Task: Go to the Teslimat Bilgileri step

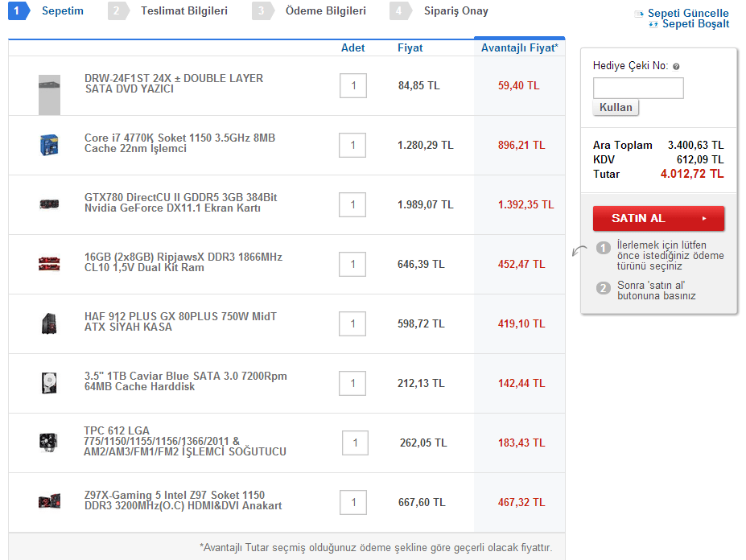Action: click(184, 11)
